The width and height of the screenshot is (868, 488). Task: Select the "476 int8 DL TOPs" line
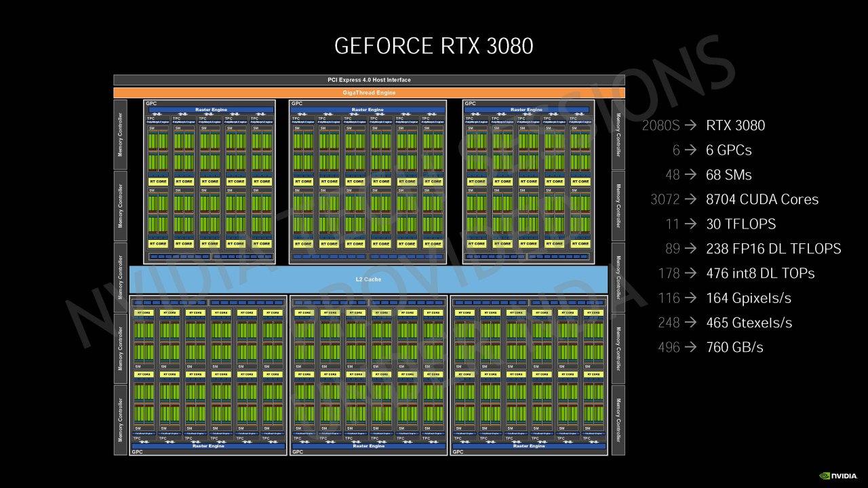coord(760,273)
